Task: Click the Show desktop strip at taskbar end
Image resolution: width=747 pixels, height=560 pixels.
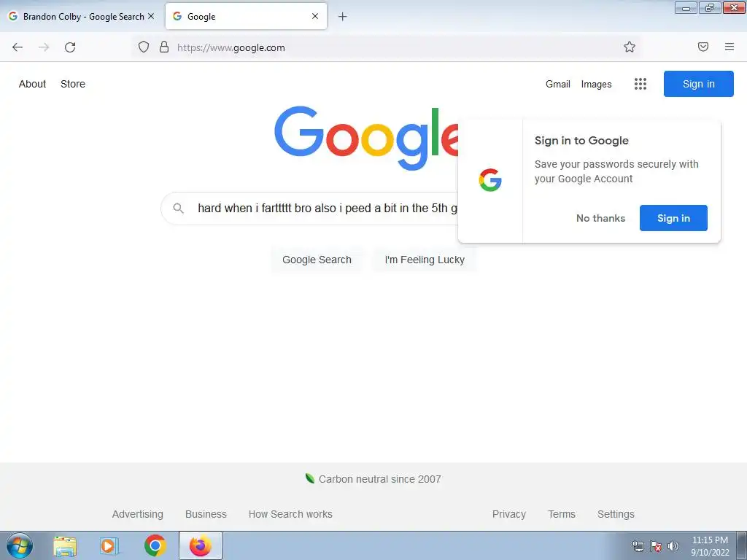Action: pos(741,545)
